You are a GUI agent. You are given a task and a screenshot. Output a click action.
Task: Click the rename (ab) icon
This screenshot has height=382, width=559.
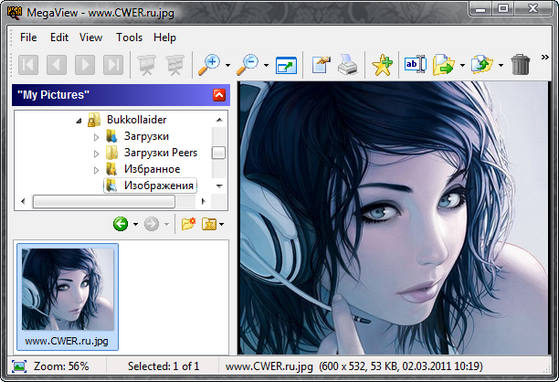pyautogui.click(x=415, y=64)
